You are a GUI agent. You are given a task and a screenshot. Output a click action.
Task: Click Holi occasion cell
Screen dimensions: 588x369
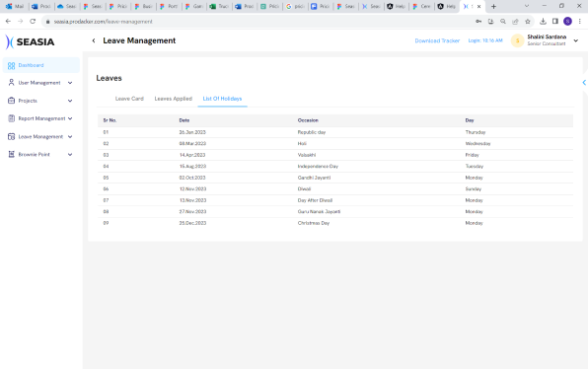302,144
